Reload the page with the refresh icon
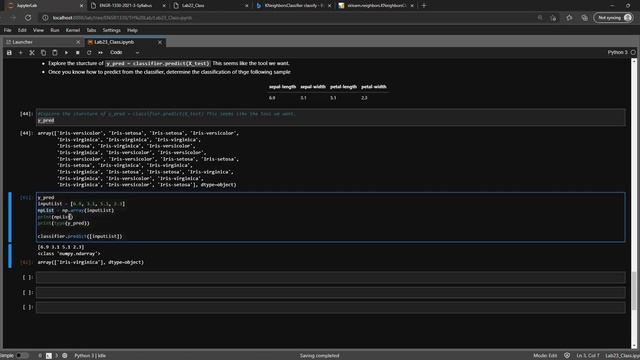Screen dimensions: 640x360 (28, 18)
